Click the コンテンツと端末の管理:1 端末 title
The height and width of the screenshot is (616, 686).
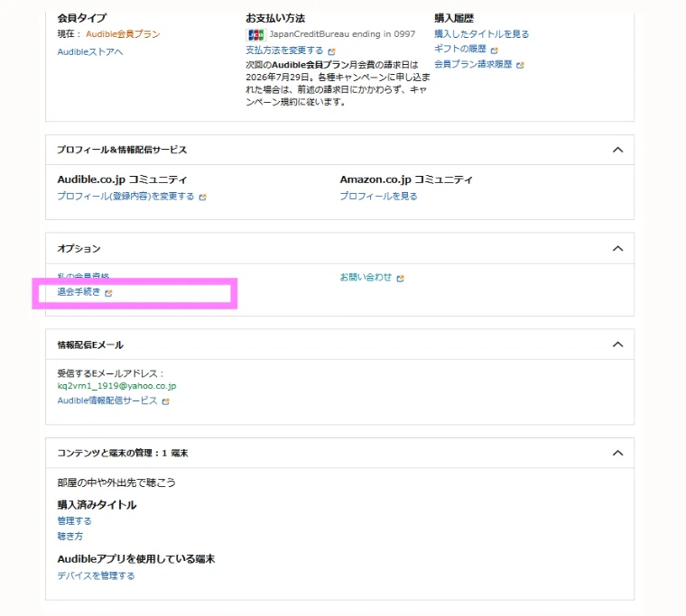point(123,453)
